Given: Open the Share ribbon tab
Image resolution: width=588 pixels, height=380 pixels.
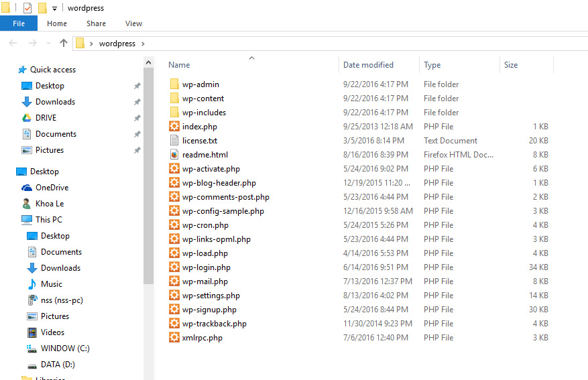Looking at the screenshot, I should click(x=96, y=23).
